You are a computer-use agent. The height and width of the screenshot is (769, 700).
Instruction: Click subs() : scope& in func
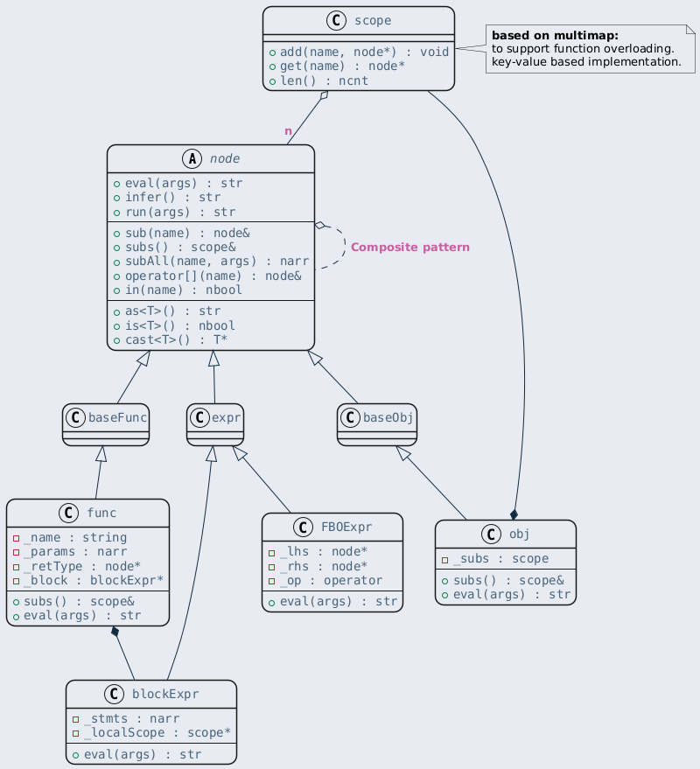(79, 602)
